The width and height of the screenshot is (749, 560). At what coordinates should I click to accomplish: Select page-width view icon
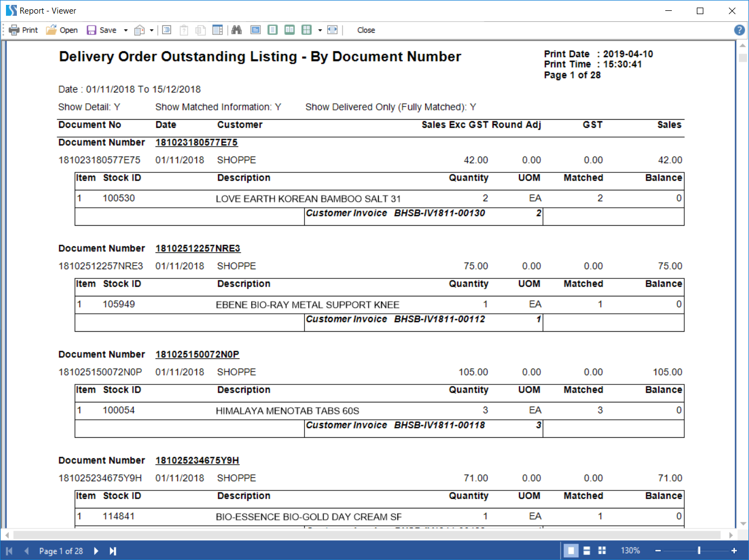tap(255, 30)
